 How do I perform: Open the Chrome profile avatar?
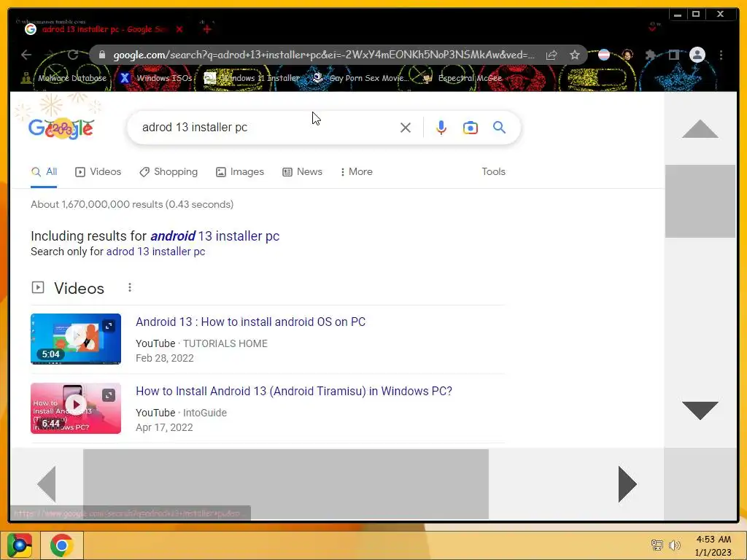(x=697, y=55)
